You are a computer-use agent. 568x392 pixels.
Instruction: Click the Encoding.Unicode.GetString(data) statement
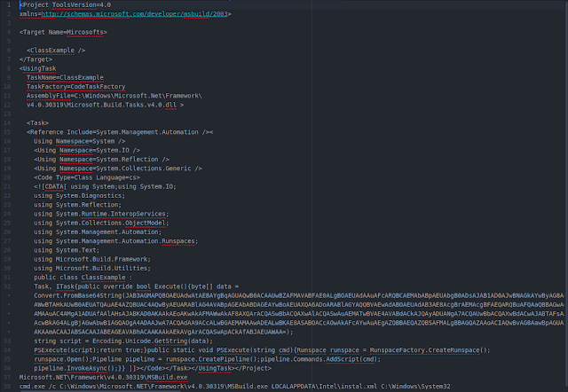(x=153, y=341)
